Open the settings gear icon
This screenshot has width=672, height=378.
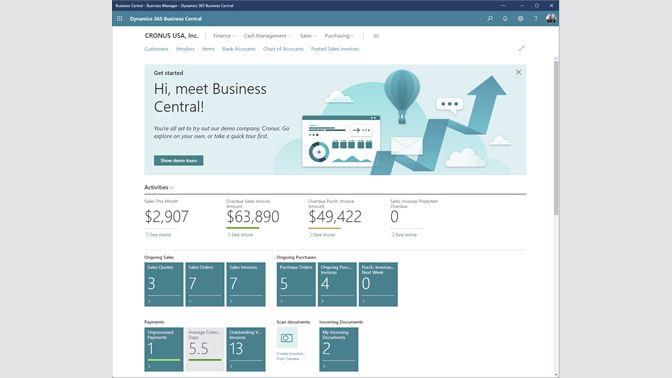click(x=520, y=19)
